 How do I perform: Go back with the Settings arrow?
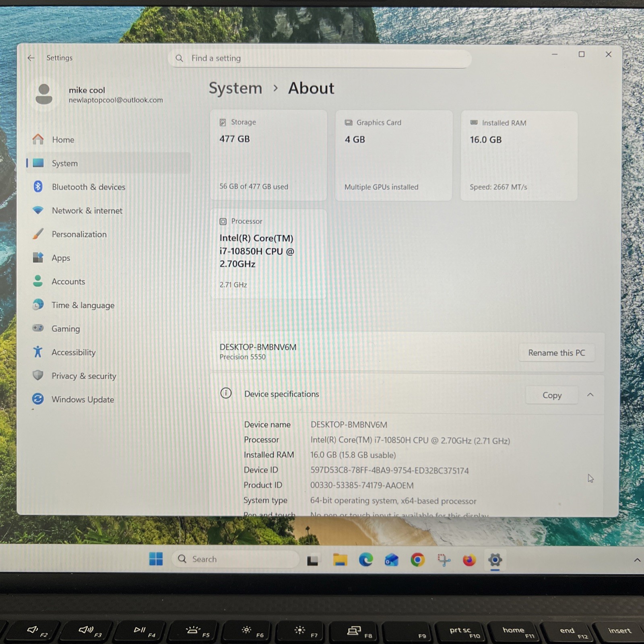coord(31,58)
